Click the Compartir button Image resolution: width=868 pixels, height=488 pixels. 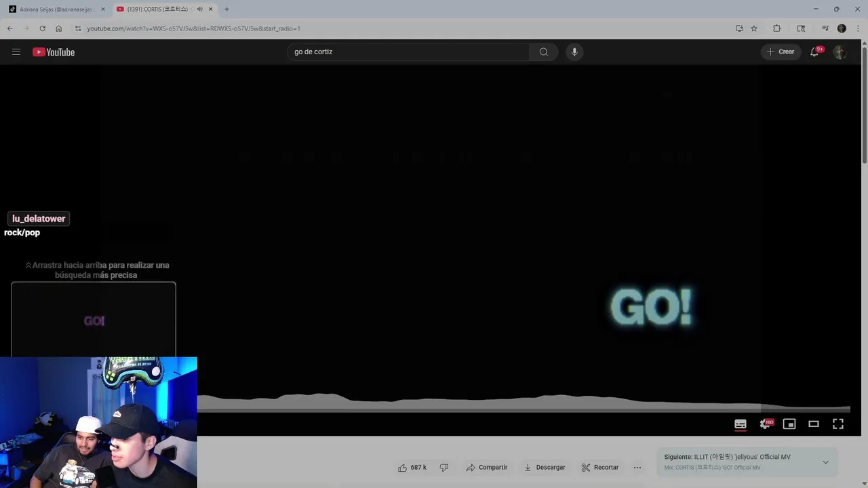[x=487, y=467]
